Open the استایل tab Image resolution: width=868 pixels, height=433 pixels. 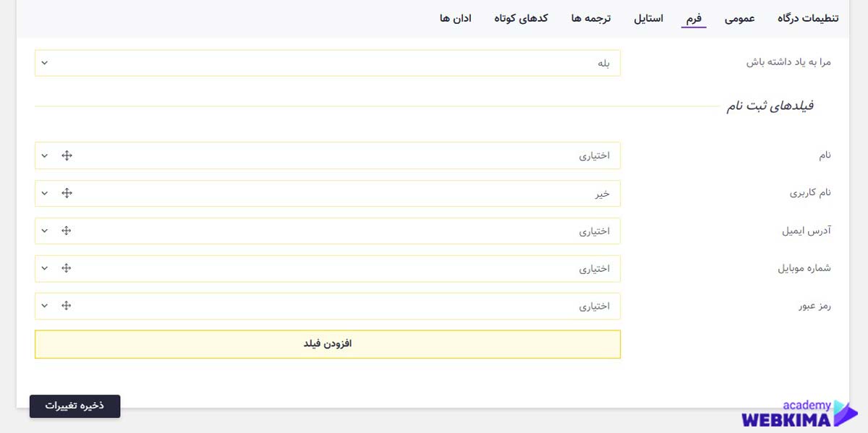pos(649,18)
